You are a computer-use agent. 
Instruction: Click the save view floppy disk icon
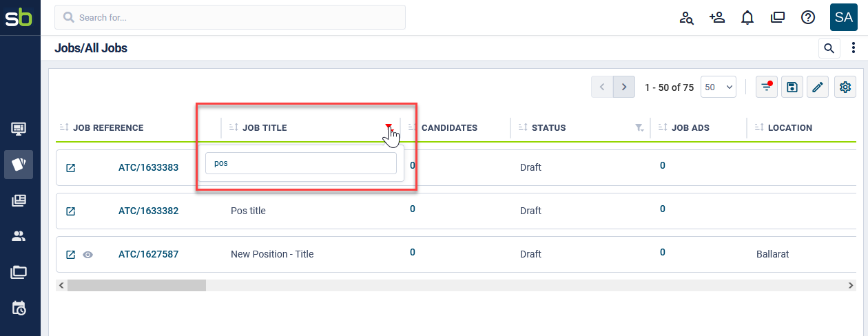(x=792, y=87)
